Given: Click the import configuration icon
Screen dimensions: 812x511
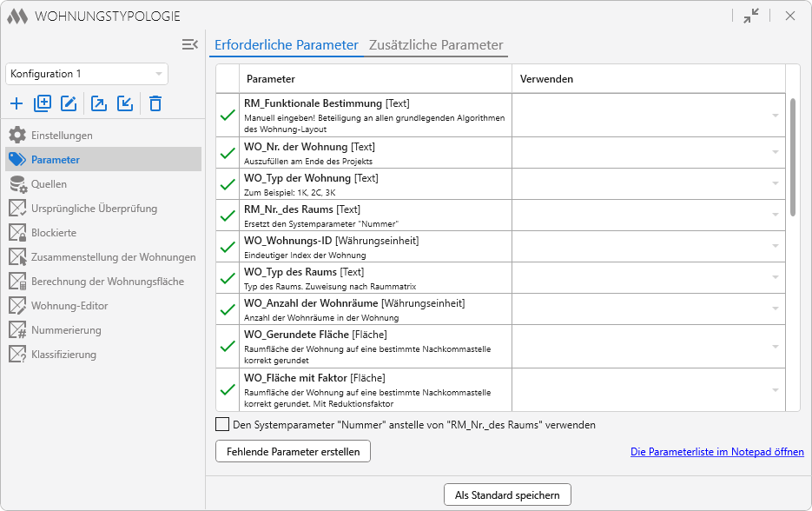Looking at the screenshot, I should pyautogui.click(x=125, y=103).
